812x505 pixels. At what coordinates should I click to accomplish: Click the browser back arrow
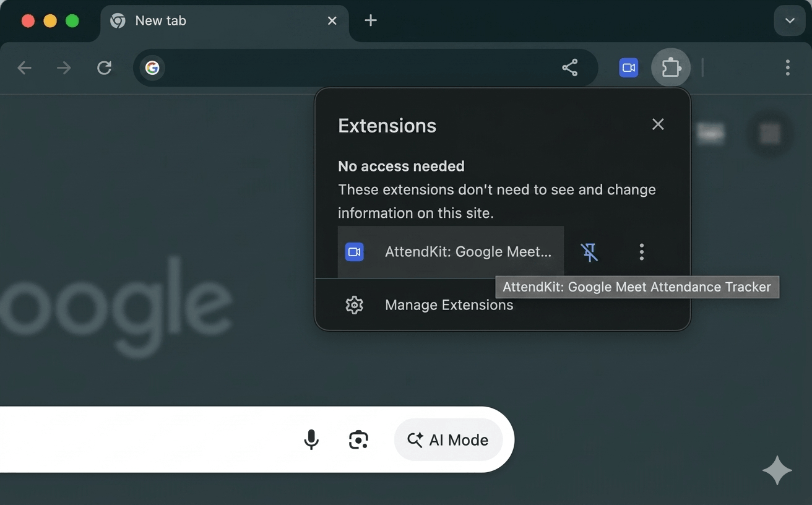coord(24,67)
